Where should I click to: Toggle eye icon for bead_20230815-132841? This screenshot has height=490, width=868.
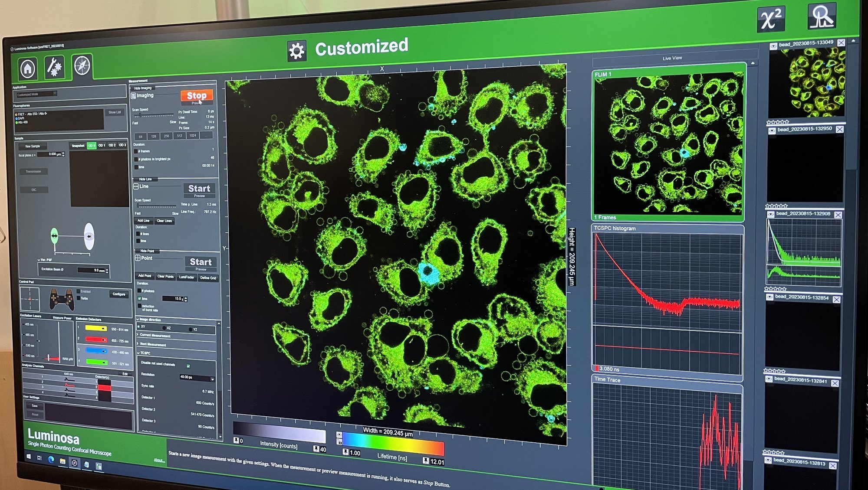(769, 379)
